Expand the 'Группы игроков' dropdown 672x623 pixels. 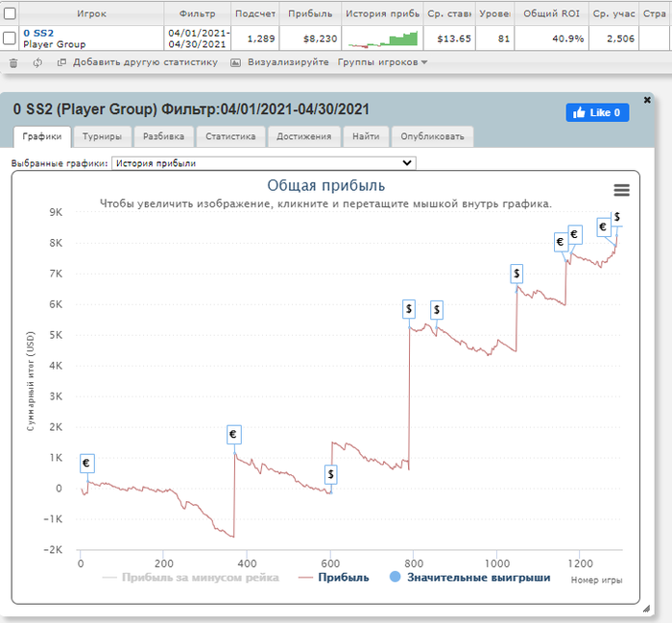click(x=382, y=62)
